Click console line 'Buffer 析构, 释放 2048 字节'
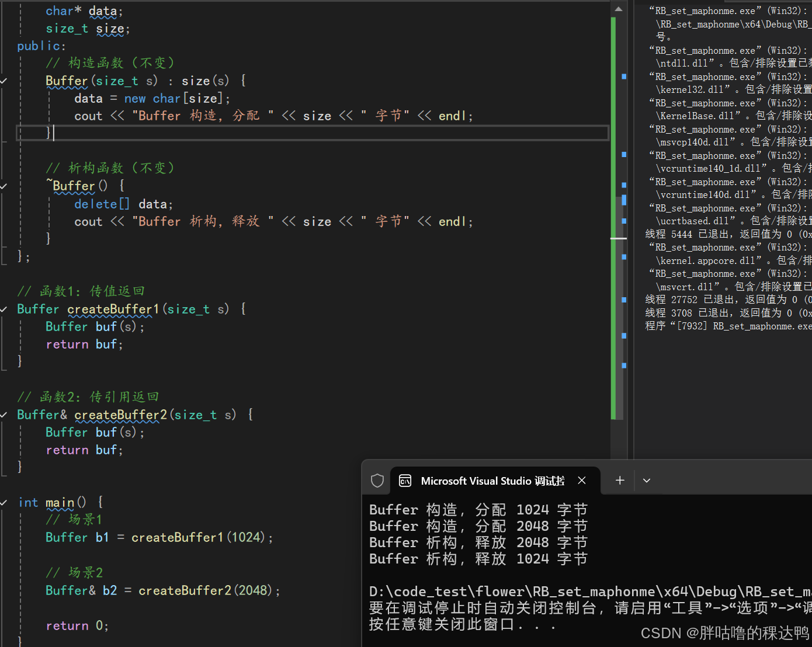Image resolution: width=812 pixels, height=647 pixels. (478, 542)
